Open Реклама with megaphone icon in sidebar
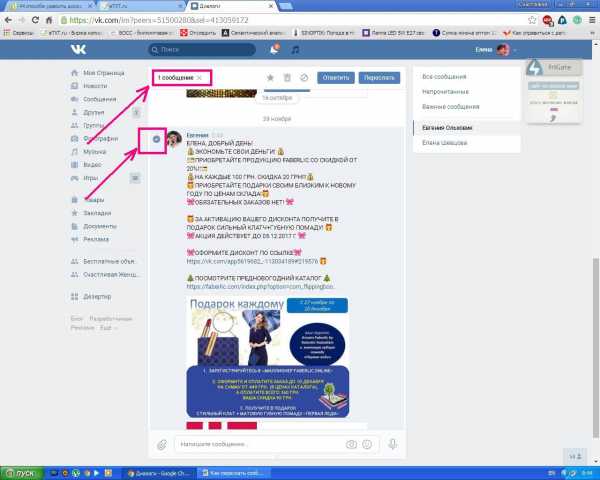This screenshot has height=480, width=600. point(90,239)
